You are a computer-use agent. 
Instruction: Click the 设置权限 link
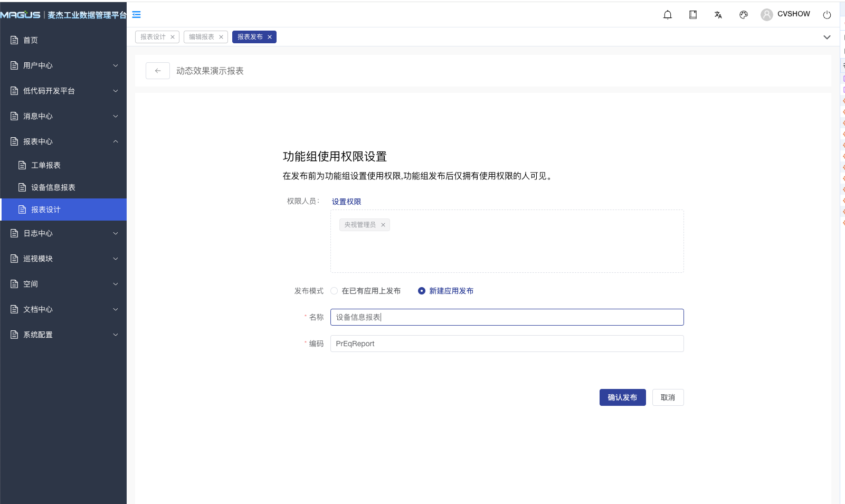(347, 202)
